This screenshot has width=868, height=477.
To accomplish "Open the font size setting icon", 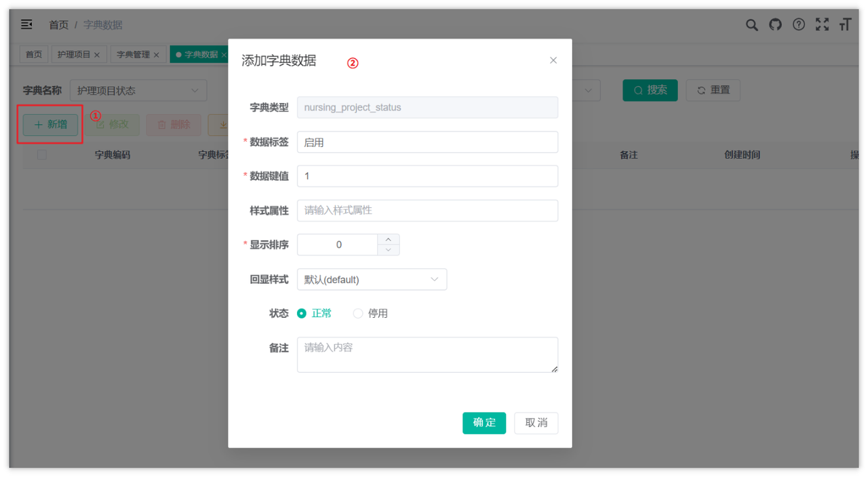I will (x=845, y=24).
